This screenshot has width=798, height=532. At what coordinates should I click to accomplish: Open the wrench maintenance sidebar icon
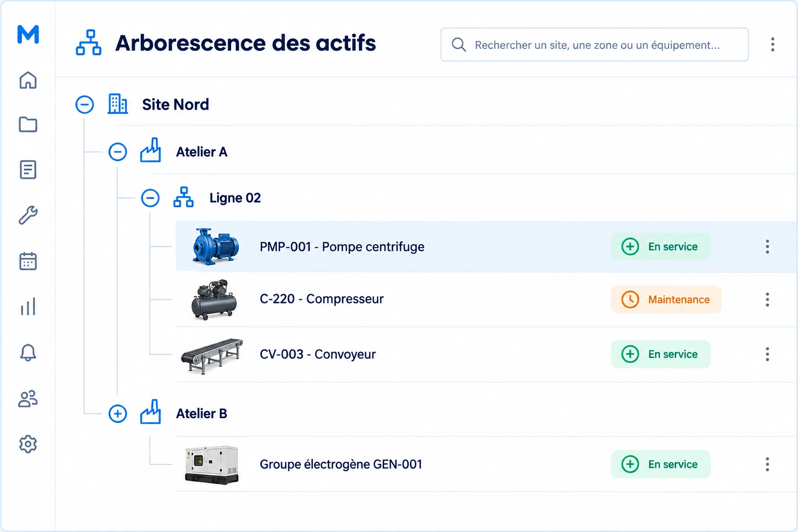[x=28, y=215]
